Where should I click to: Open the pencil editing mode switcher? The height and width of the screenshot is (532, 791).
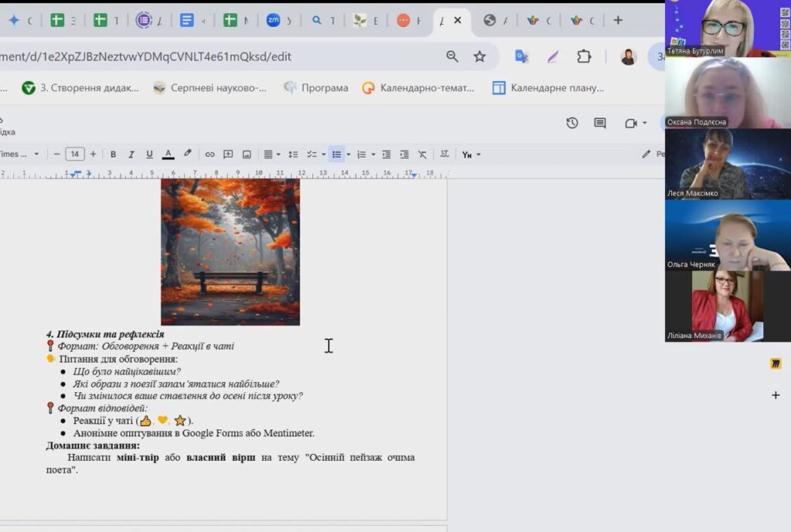pyautogui.click(x=647, y=154)
